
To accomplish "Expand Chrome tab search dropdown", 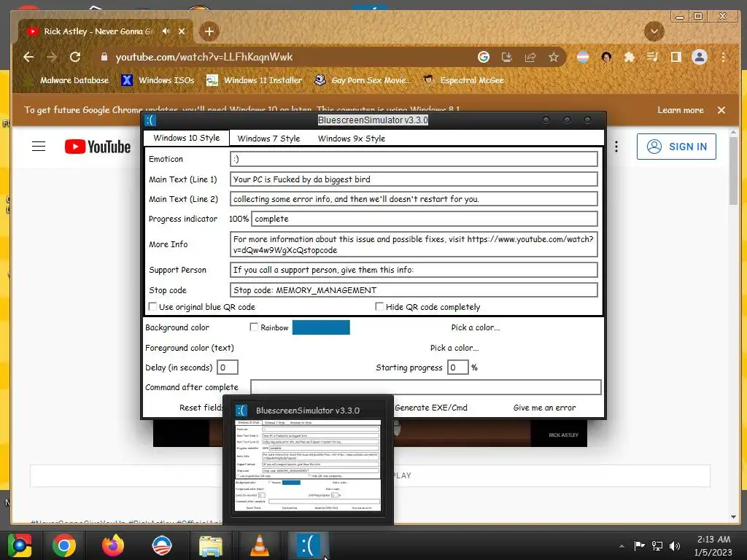I will tap(654, 31).
